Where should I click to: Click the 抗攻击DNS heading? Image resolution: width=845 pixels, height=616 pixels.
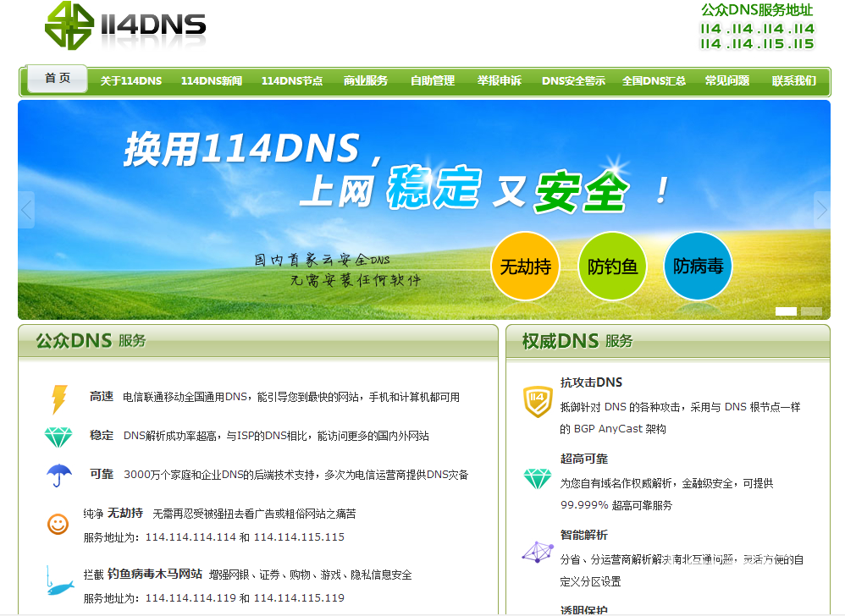coord(591,382)
